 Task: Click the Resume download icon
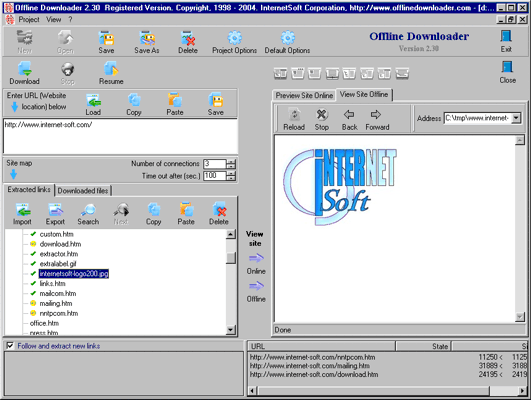111,69
